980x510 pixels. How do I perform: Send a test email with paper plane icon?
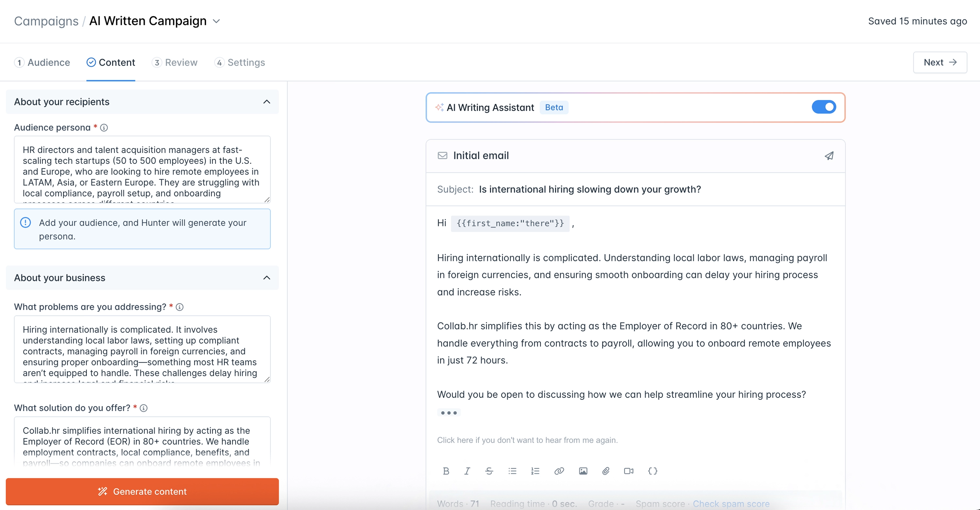coord(829,156)
